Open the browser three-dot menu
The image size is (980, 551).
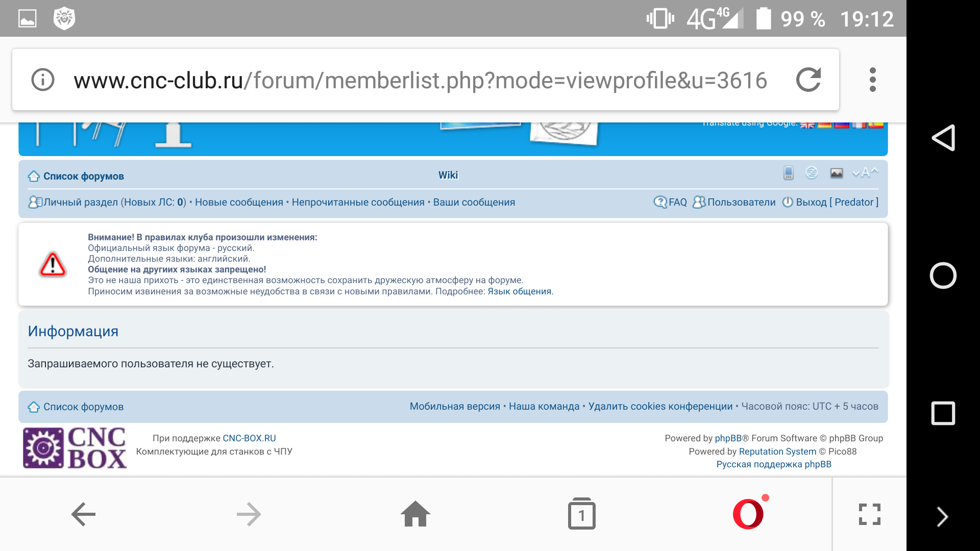pos(872,80)
